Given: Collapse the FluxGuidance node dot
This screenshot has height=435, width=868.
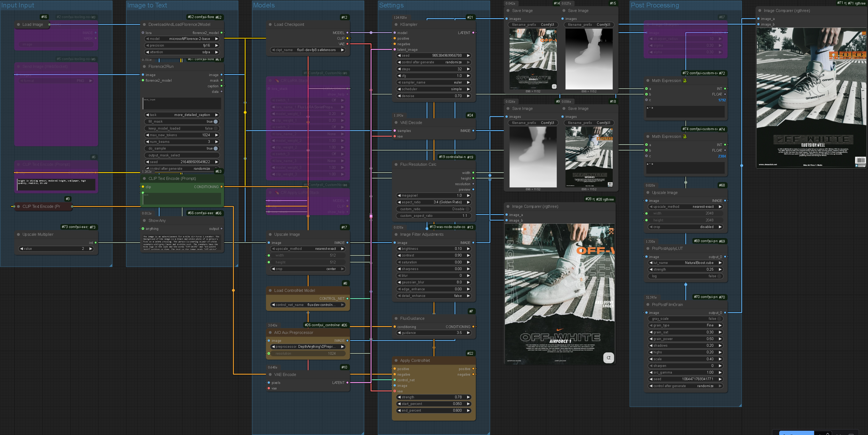Looking at the screenshot, I should [x=396, y=318].
